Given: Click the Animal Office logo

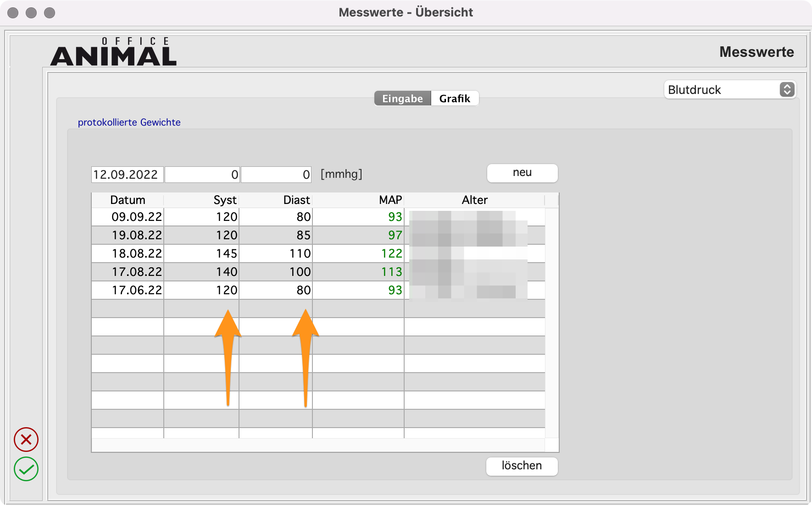Looking at the screenshot, I should pyautogui.click(x=113, y=52).
